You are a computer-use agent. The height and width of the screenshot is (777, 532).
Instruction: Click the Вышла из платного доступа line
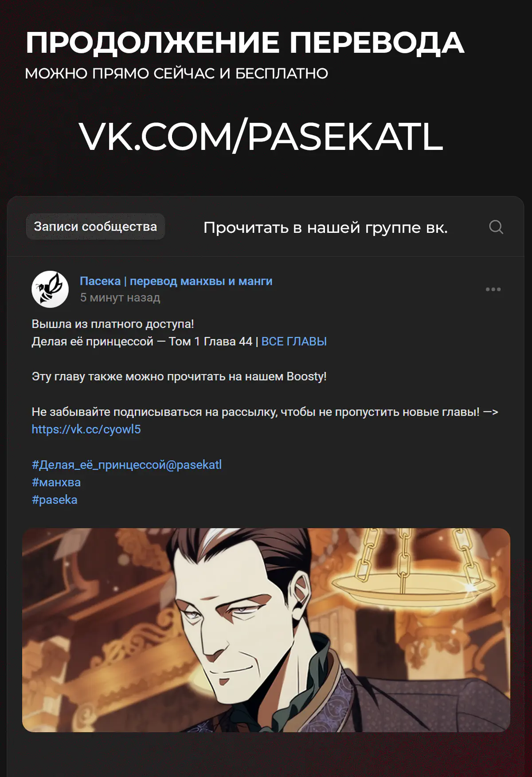pos(113,324)
